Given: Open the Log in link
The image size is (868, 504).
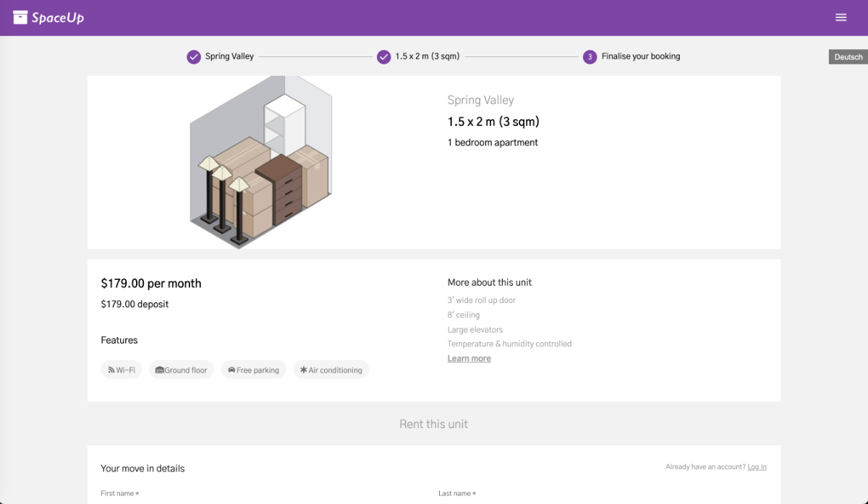Looking at the screenshot, I should pos(757,467).
